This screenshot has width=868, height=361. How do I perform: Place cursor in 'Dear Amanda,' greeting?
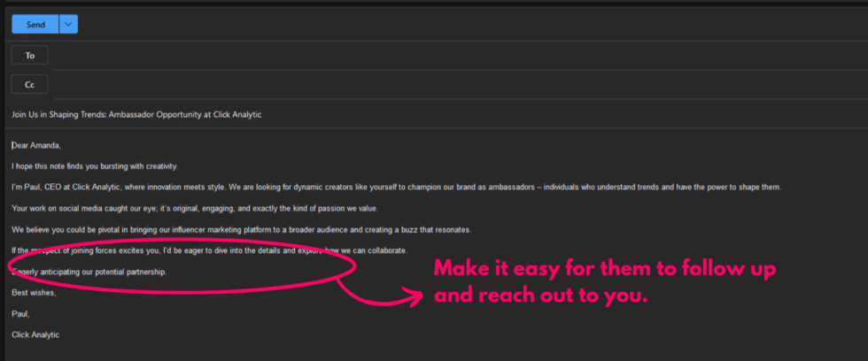pyautogui.click(x=37, y=145)
